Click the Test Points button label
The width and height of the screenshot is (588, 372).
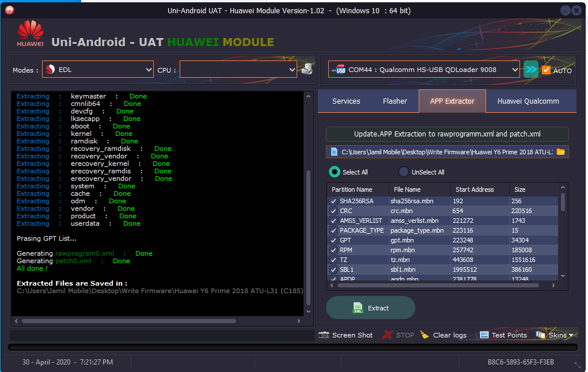point(509,335)
